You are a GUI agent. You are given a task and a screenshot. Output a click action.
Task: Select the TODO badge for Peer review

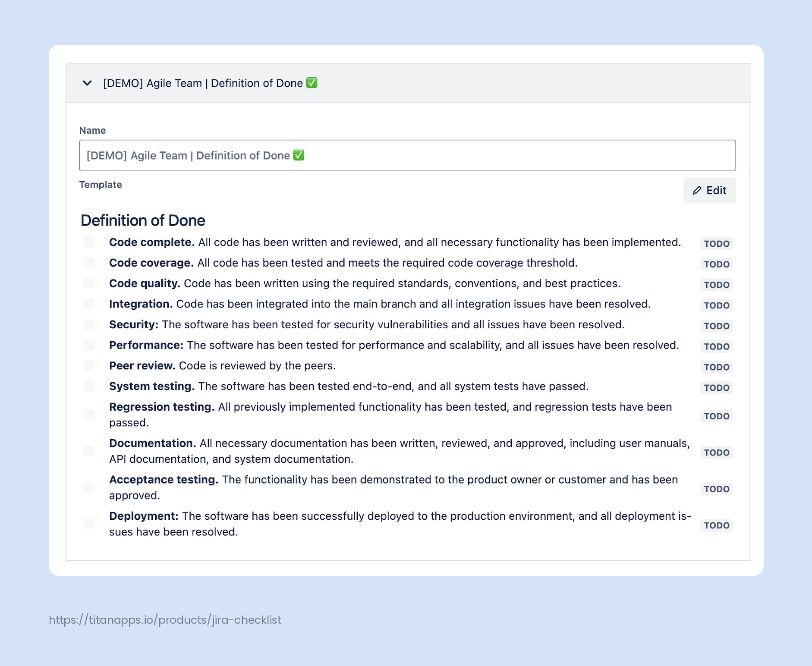717,367
